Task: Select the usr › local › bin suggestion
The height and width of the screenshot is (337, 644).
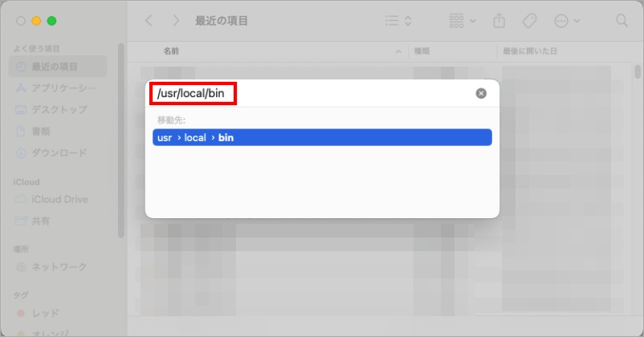Action: click(x=321, y=138)
